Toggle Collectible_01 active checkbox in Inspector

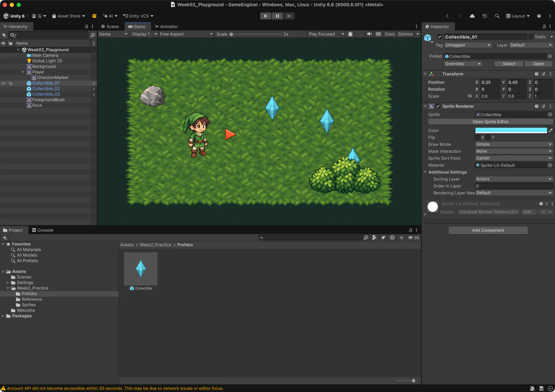point(440,37)
